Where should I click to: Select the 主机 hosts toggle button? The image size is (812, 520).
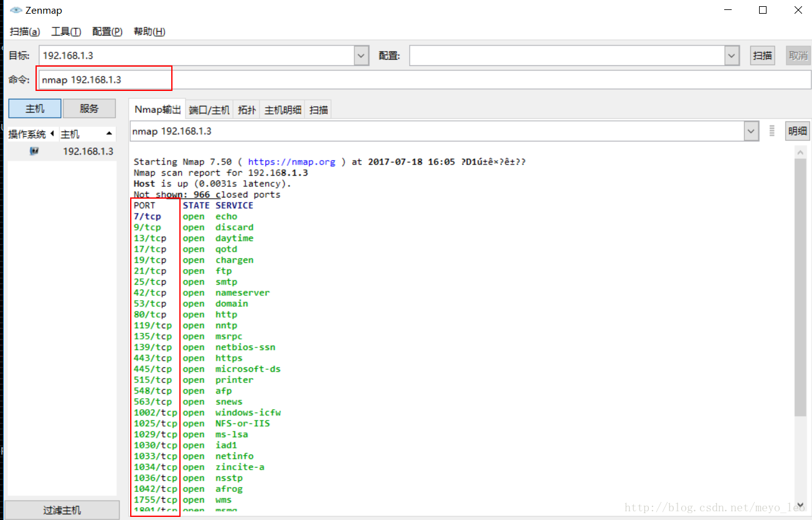[35, 108]
